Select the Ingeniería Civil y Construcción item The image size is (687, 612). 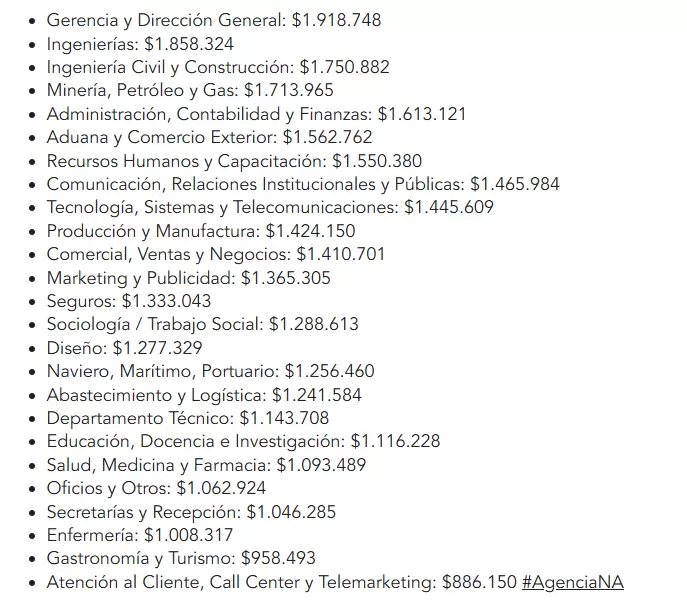[217, 67]
